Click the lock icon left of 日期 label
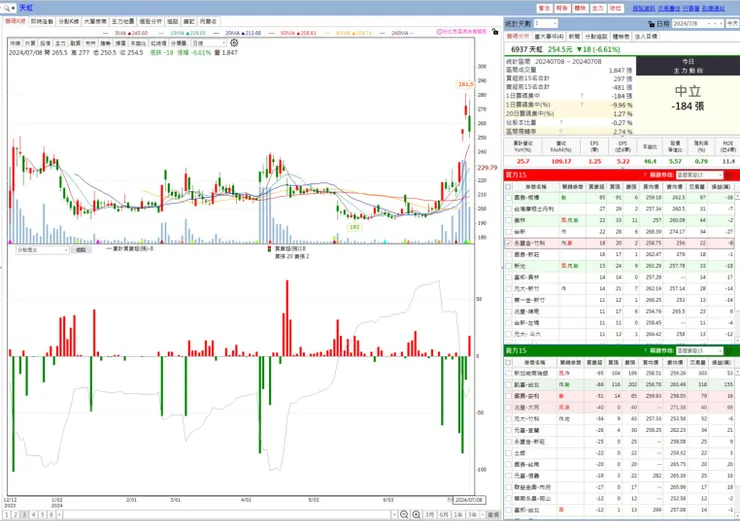 pos(651,24)
